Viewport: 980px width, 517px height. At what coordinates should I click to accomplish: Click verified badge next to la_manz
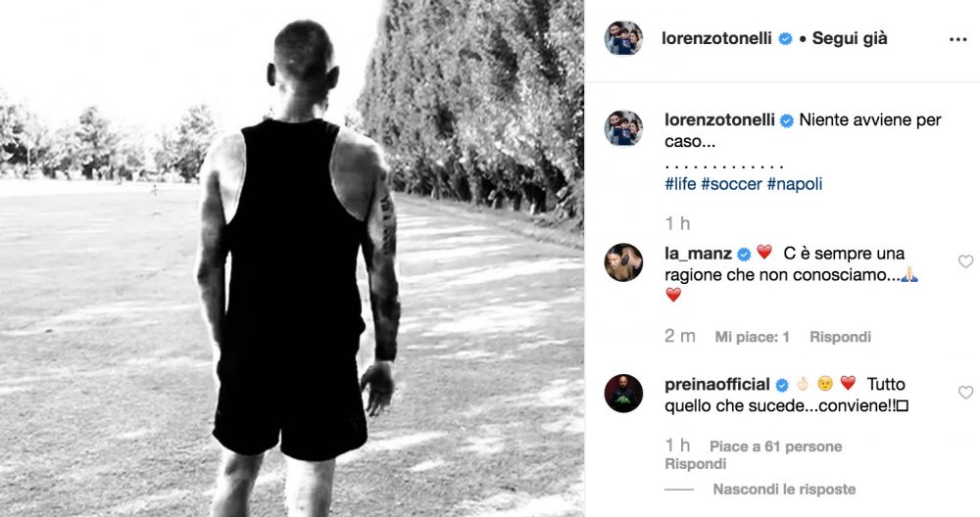744,255
